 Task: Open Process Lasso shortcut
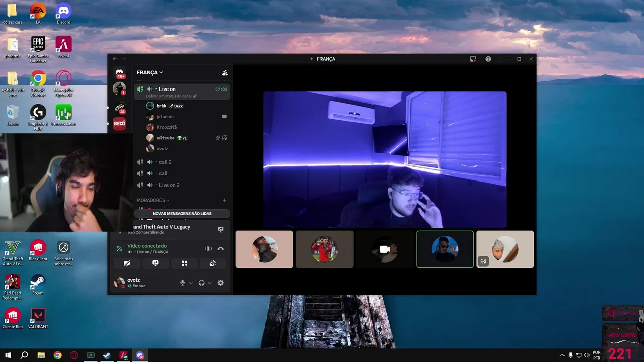(63, 115)
